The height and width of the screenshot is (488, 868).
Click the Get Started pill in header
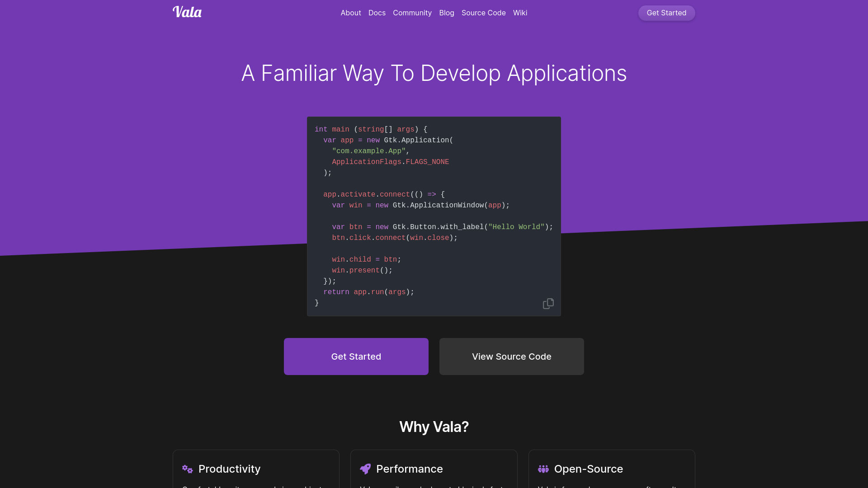667,13
